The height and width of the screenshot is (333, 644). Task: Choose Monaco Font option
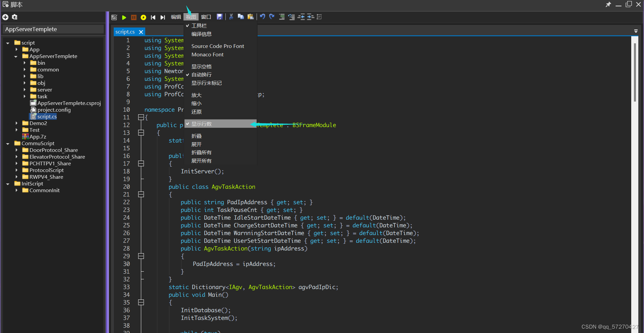tap(221, 55)
